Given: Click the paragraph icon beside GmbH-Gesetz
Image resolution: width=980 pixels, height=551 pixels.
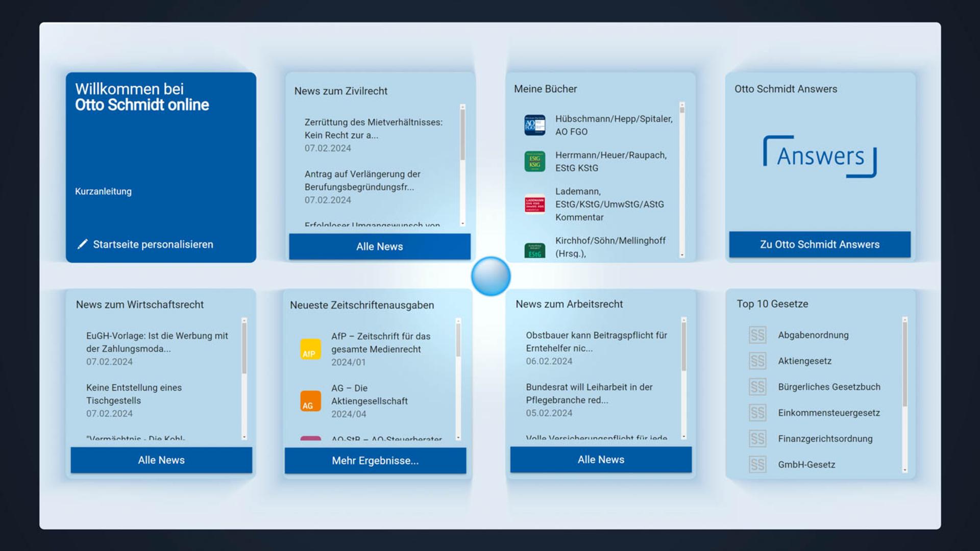Looking at the screenshot, I should (x=757, y=465).
